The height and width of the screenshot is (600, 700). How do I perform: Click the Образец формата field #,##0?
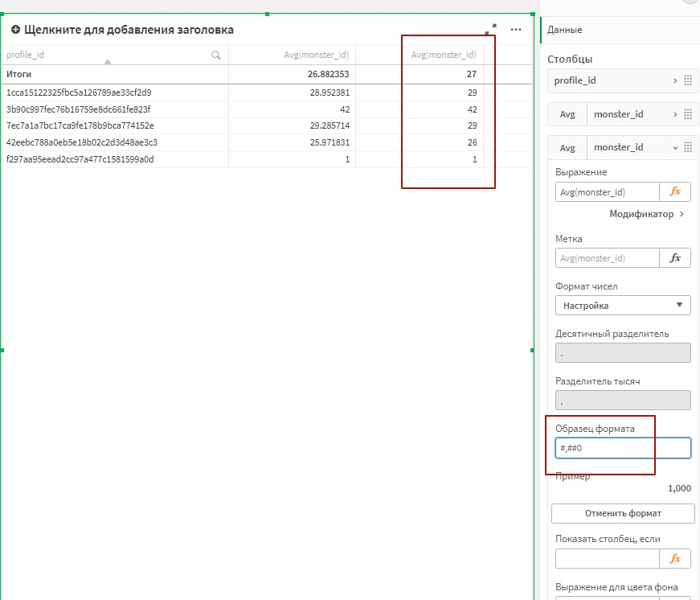(x=623, y=448)
